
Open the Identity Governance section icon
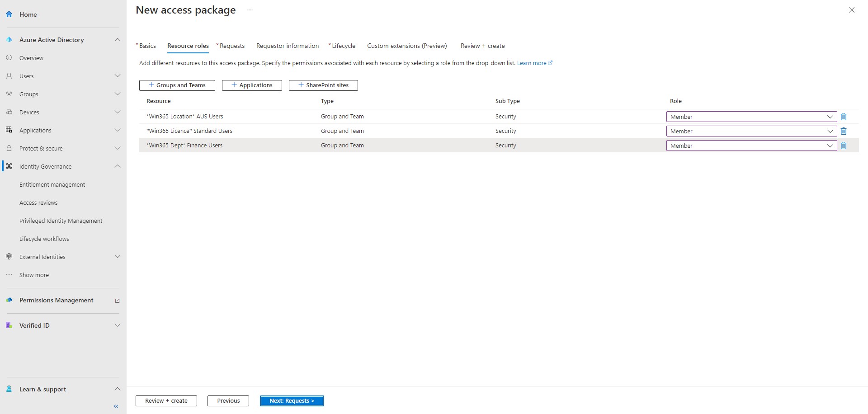click(9, 166)
